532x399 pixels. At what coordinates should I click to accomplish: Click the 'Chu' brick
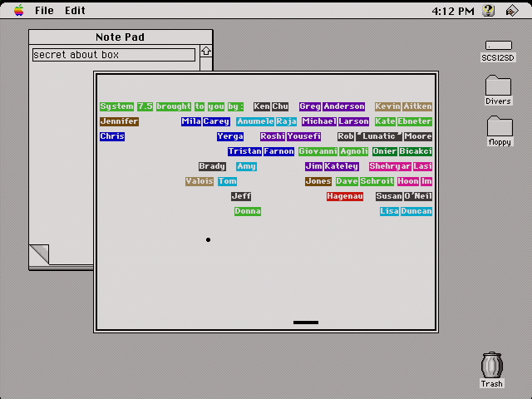click(280, 106)
